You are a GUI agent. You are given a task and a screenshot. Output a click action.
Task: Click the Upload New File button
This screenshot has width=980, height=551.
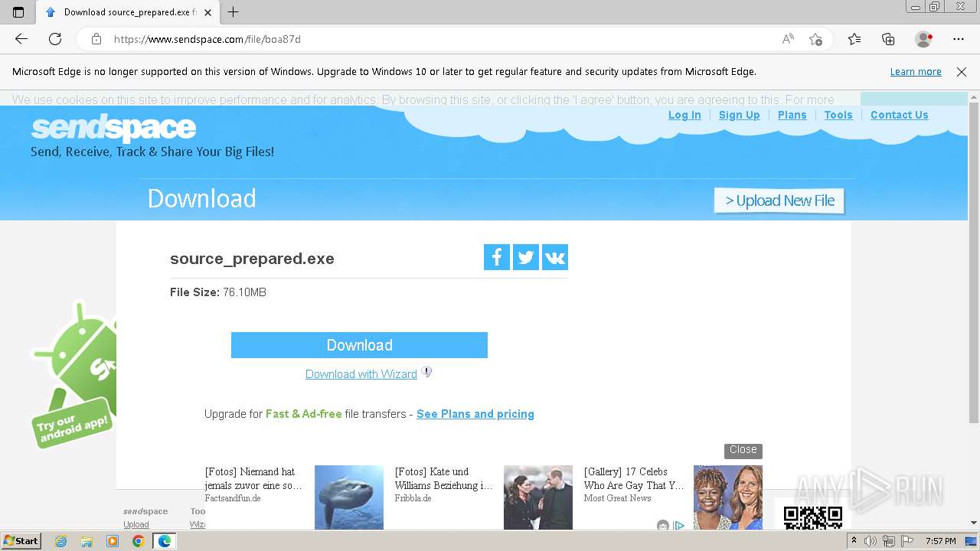point(779,201)
